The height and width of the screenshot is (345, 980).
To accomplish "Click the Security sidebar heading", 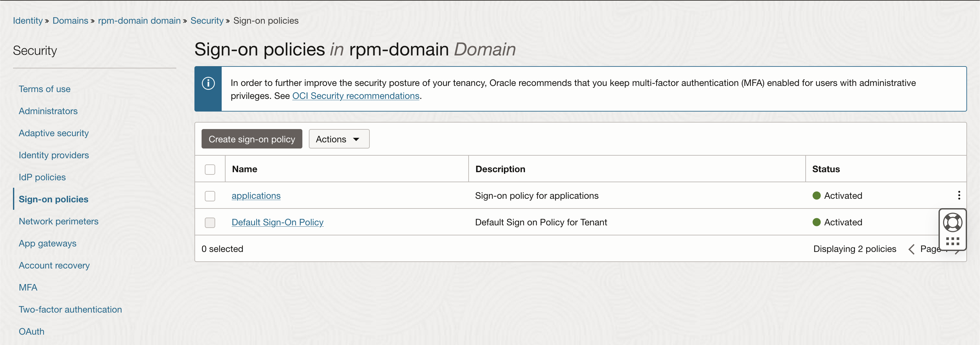I will tap(35, 51).
